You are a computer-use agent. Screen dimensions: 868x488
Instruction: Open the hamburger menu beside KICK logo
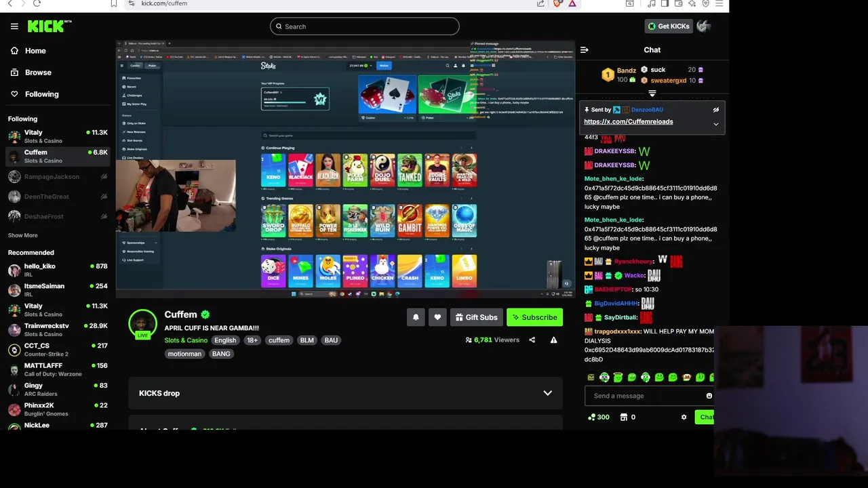14,26
